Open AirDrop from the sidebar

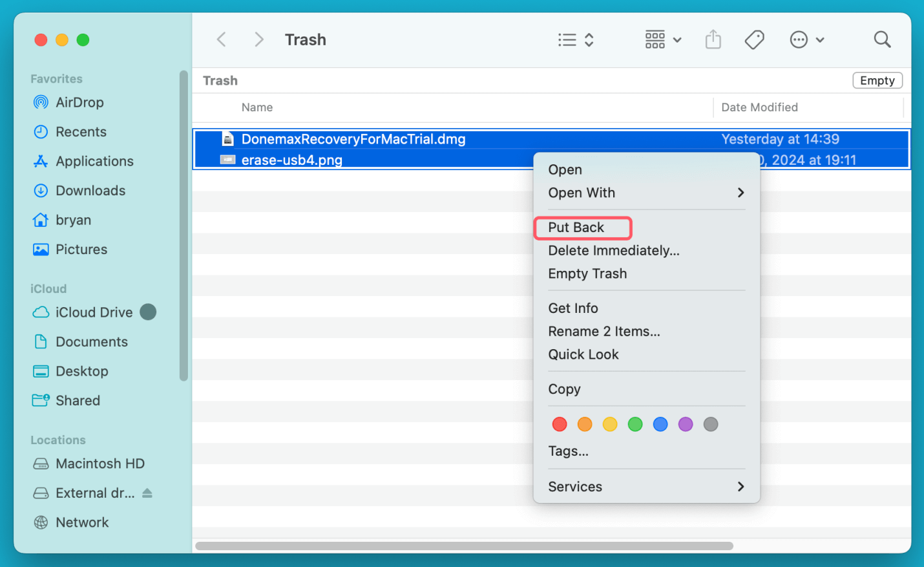[x=79, y=102]
